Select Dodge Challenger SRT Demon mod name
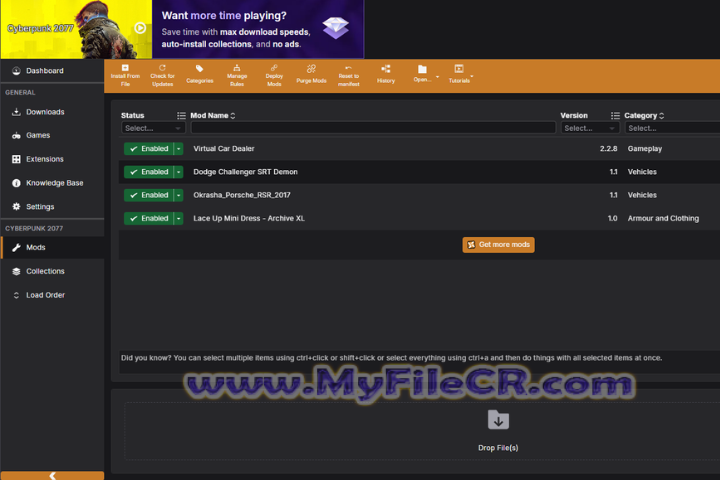 click(245, 172)
